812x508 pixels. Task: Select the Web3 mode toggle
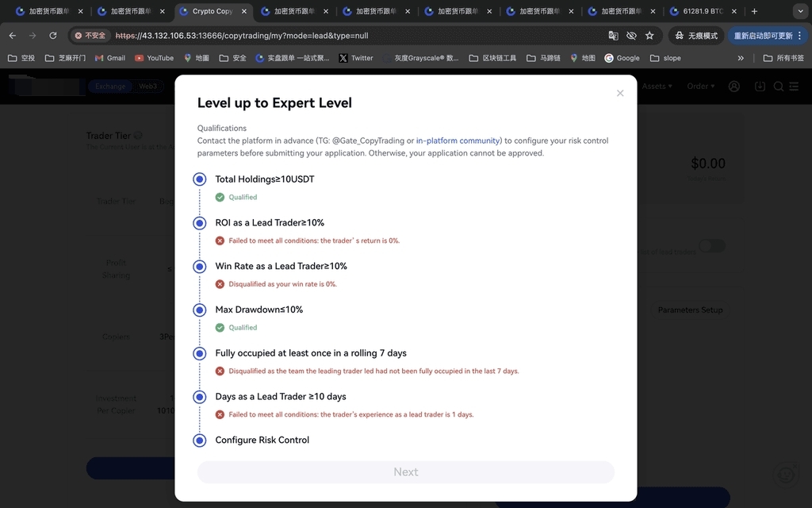[147, 87]
